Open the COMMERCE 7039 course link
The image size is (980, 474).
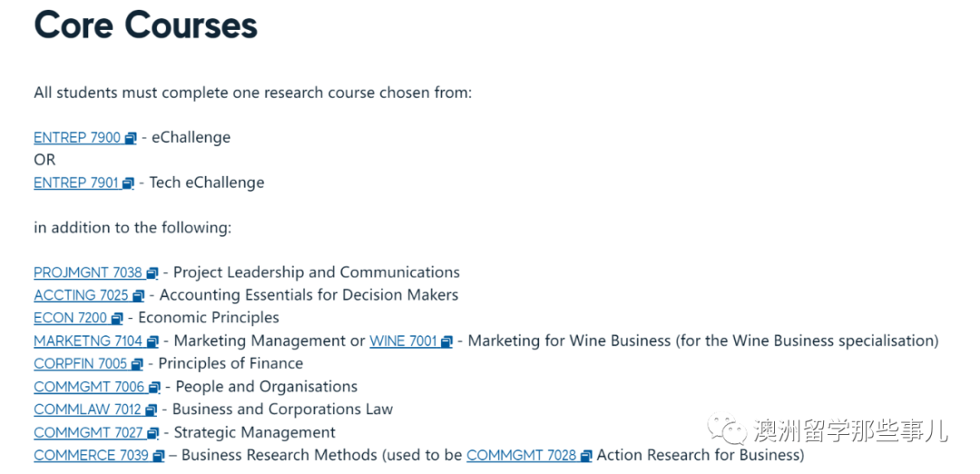(x=91, y=455)
